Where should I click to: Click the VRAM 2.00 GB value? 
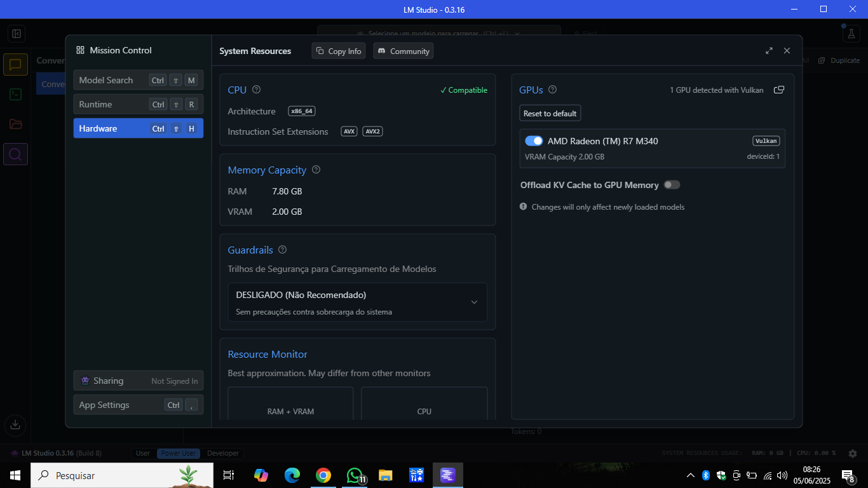point(287,212)
